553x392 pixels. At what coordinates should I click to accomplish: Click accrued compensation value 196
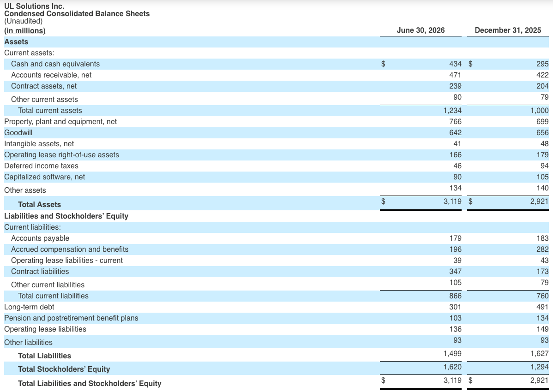(455, 249)
